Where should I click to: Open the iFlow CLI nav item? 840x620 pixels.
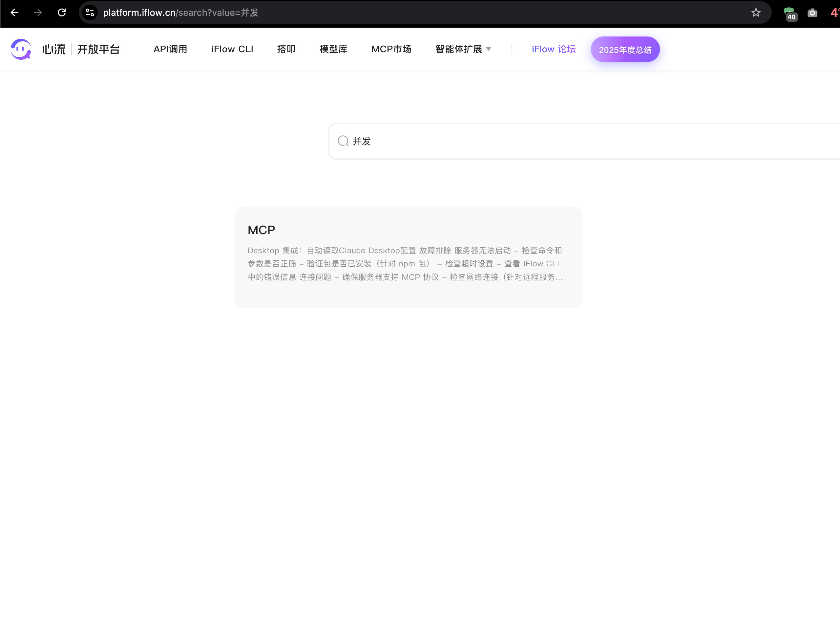click(232, 49)
